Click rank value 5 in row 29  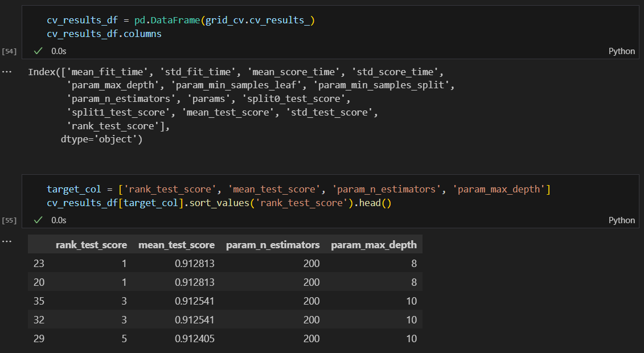click(124, 339)
